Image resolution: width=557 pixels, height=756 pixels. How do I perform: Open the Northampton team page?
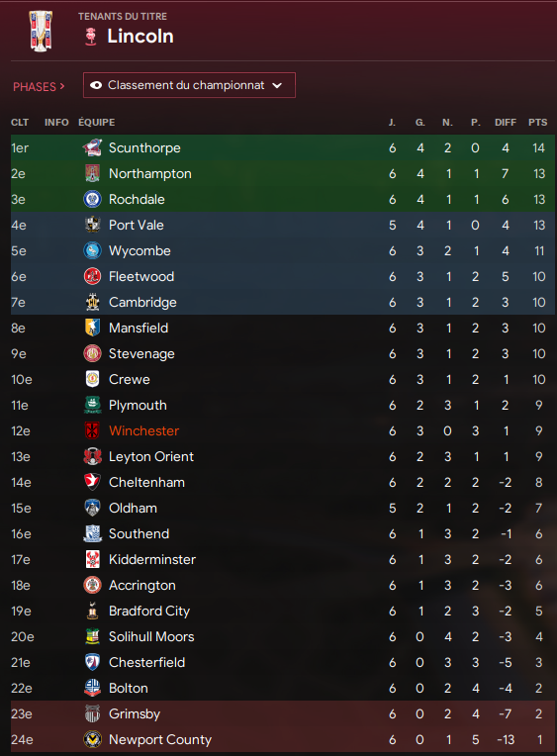click(150, 173)
